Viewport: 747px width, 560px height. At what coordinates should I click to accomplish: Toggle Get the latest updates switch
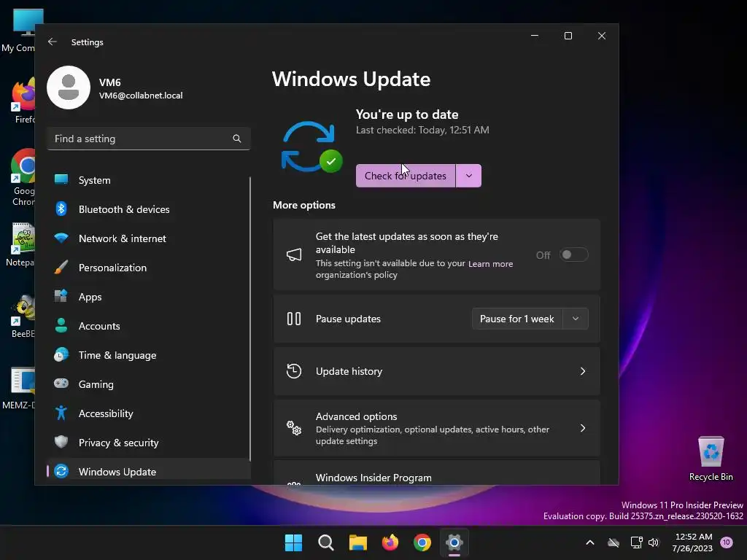[x=573, y=254]
